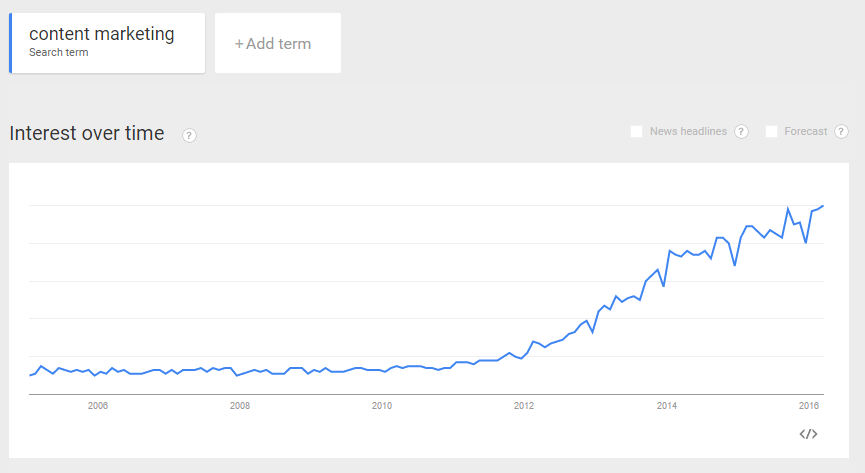Click the question mark icon next to Forecast
Viewport: 865px width, 473px height.
pyautogui.click(x=841, y=132)
